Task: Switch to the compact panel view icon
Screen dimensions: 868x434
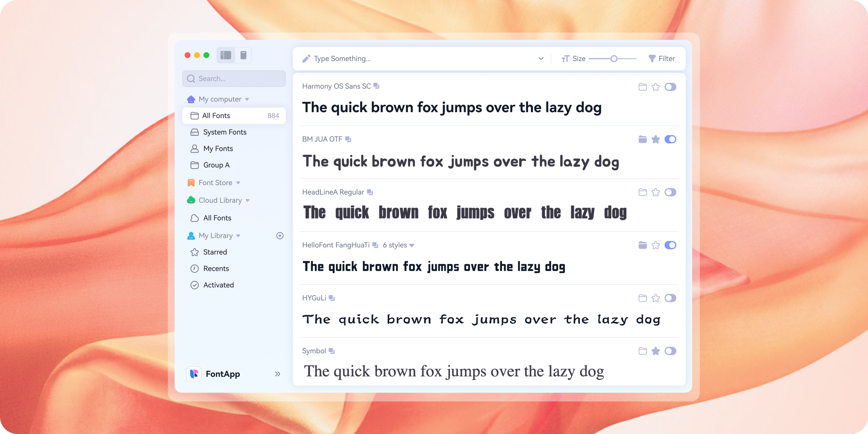Action: tap(243, 55)
